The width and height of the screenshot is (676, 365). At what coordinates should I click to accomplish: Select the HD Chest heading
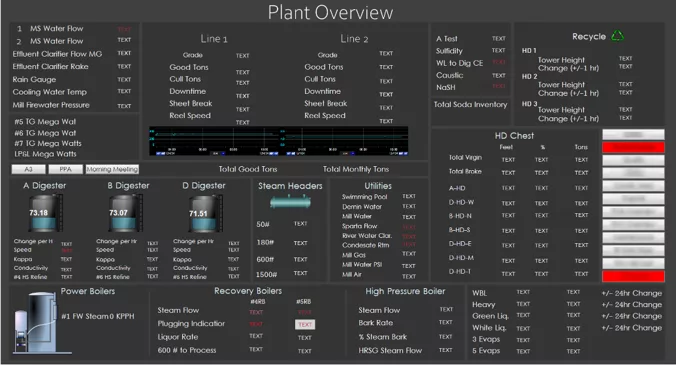tap(514, 136)
